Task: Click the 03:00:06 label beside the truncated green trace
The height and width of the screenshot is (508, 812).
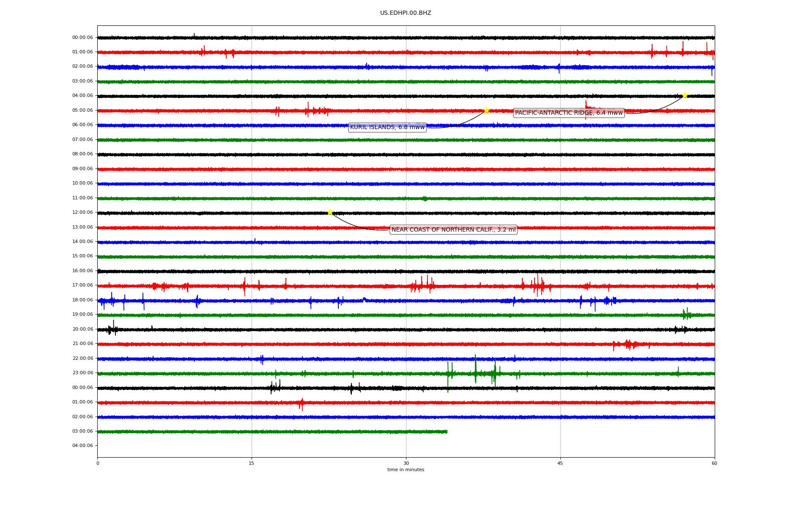Action: click(82, 431)
